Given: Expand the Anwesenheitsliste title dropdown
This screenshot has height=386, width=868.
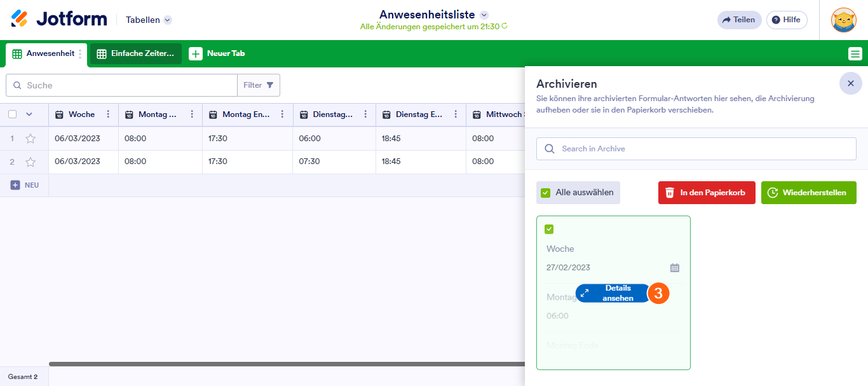Looking at the screenshot, I should (484, 15).
